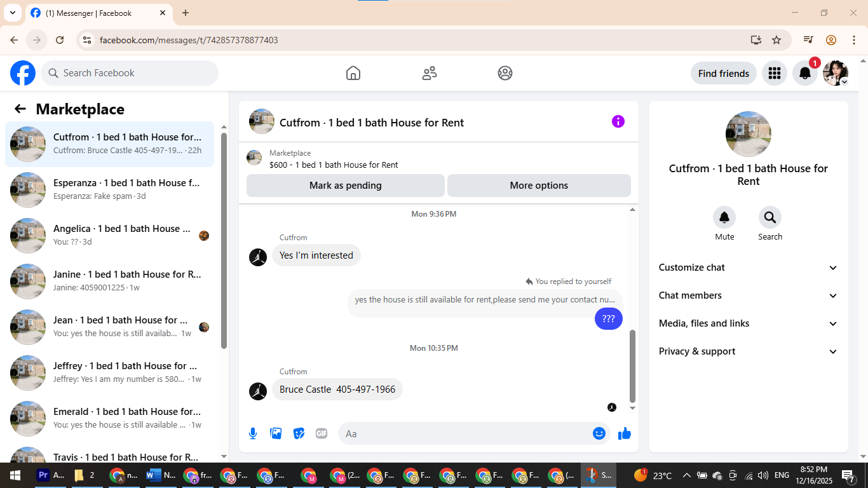Open the Jeffrey conversation

pyautogui.click(x=109, y=373)
